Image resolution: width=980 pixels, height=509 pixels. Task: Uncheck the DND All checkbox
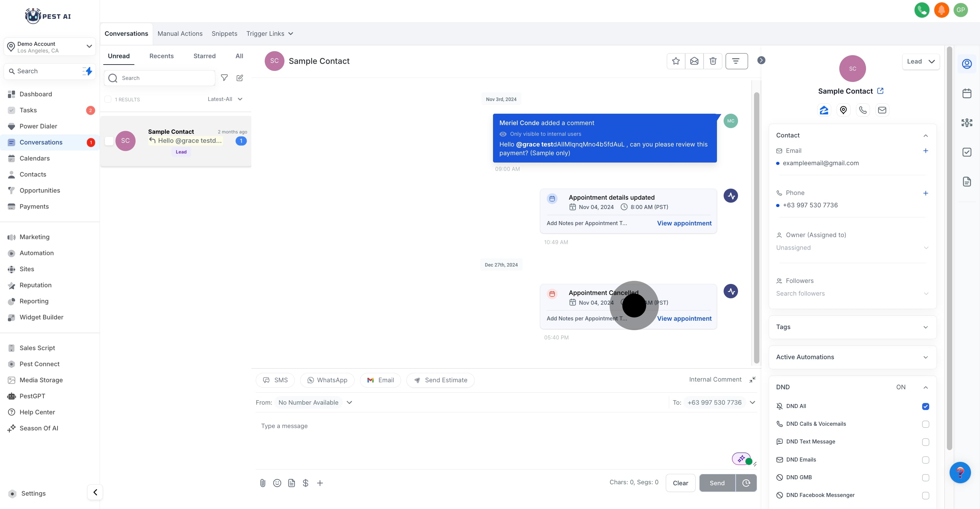(925, 406)
